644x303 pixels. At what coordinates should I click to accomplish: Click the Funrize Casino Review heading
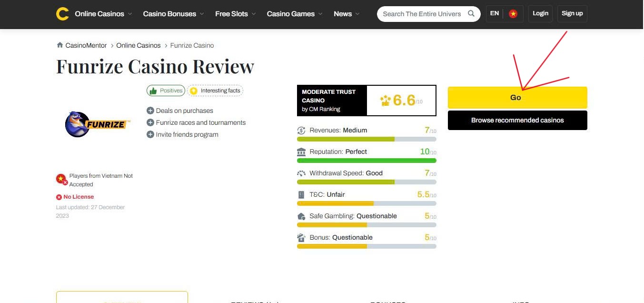pyautogui.click(x=155, y=66)
